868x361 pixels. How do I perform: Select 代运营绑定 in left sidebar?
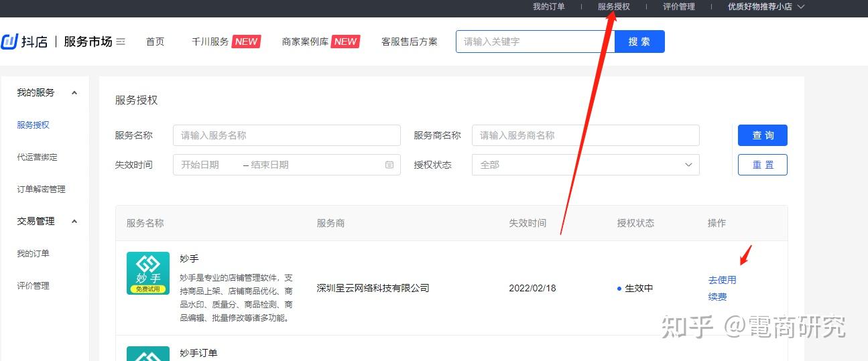pyautogui.click(x=38, y=157)
